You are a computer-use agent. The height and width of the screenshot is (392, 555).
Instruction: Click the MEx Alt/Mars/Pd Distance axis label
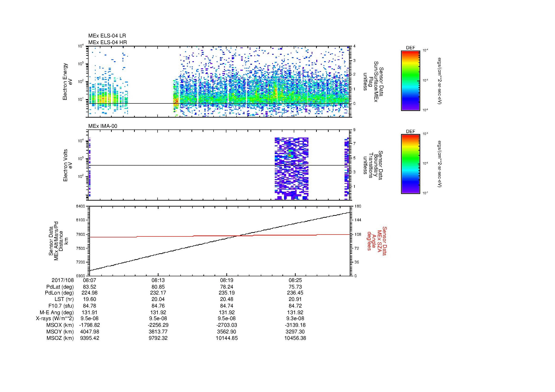point(58,241)
